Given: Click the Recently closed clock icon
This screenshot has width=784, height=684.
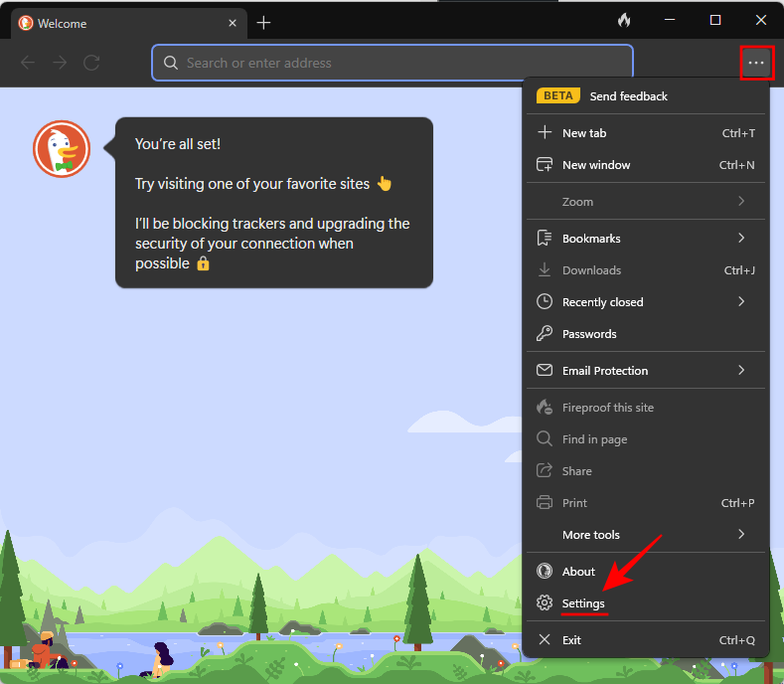Looking at the screenshot, I should pyautogui.click(x=545, y=301).
